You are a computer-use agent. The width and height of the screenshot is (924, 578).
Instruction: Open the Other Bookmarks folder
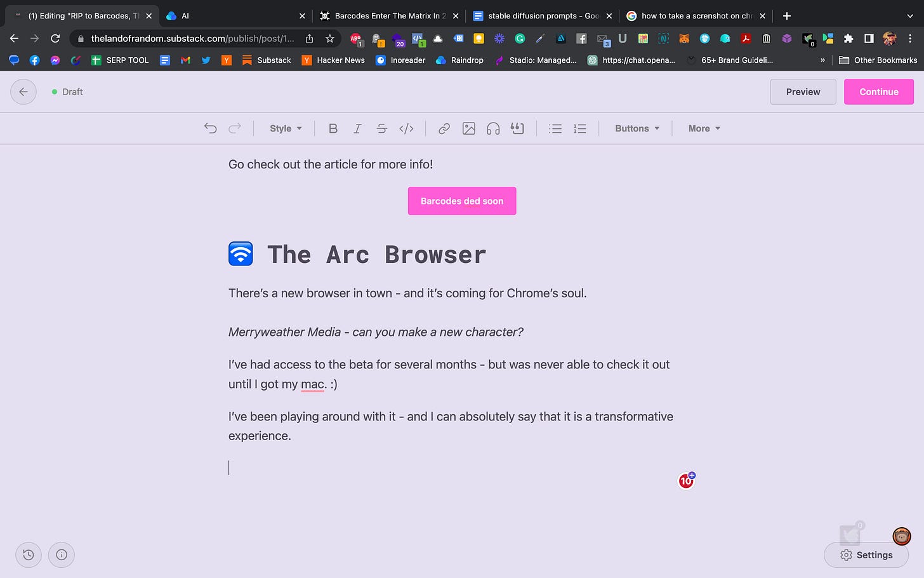(878, 60)
